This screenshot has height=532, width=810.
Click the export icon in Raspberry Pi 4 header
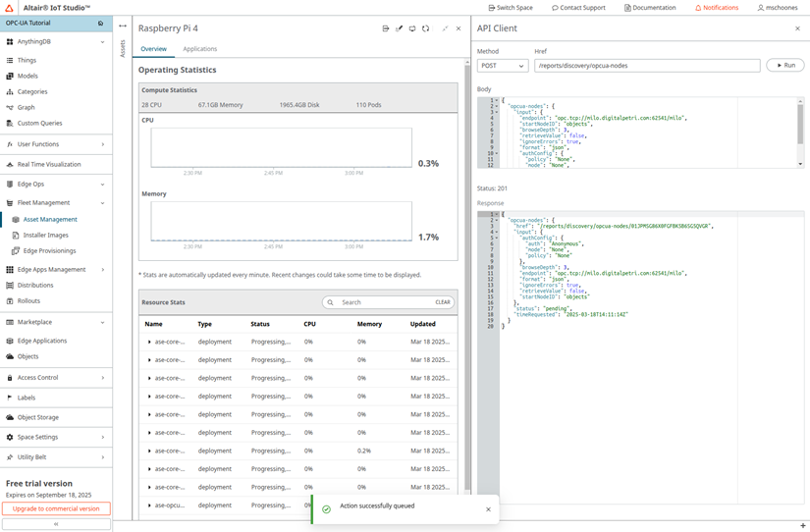click(386, 28)
